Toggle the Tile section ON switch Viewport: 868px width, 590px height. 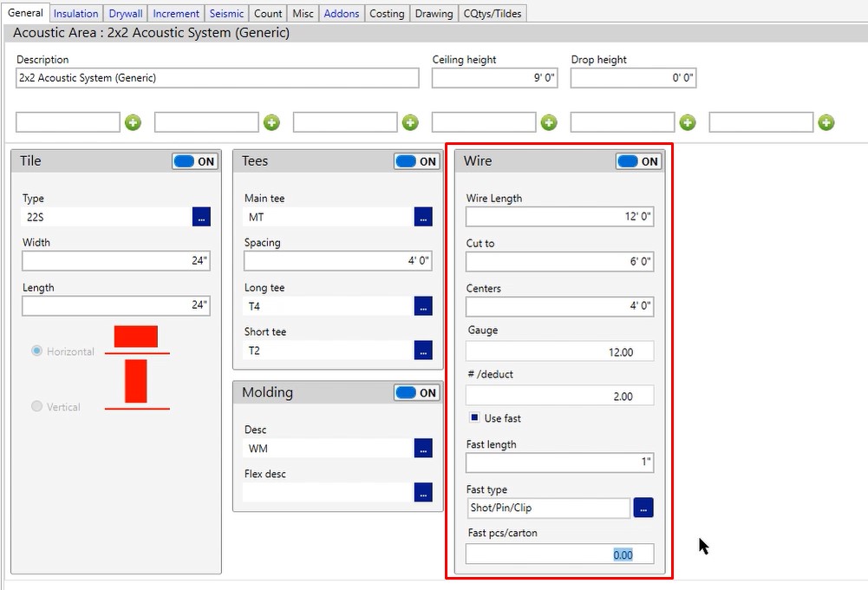click(195, 161)
